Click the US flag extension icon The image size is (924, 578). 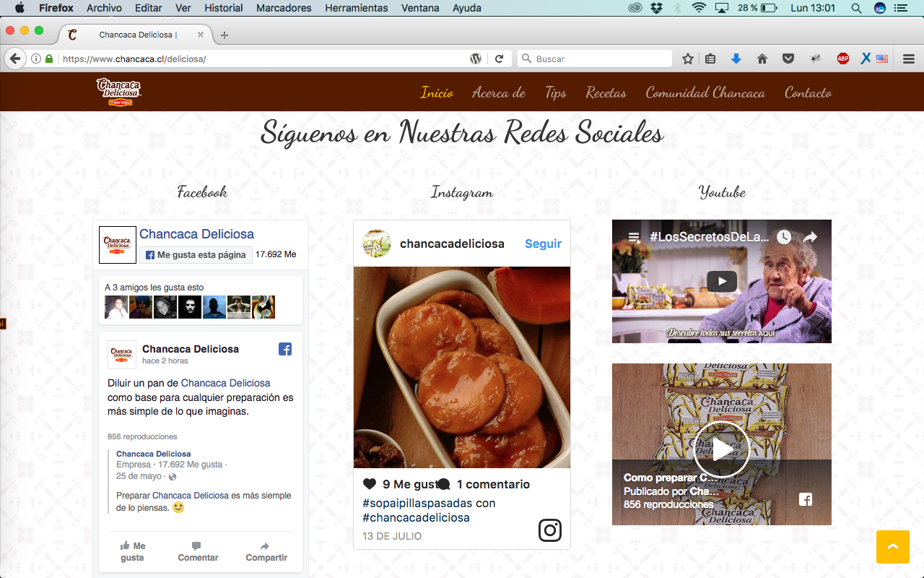coord(882,59)
